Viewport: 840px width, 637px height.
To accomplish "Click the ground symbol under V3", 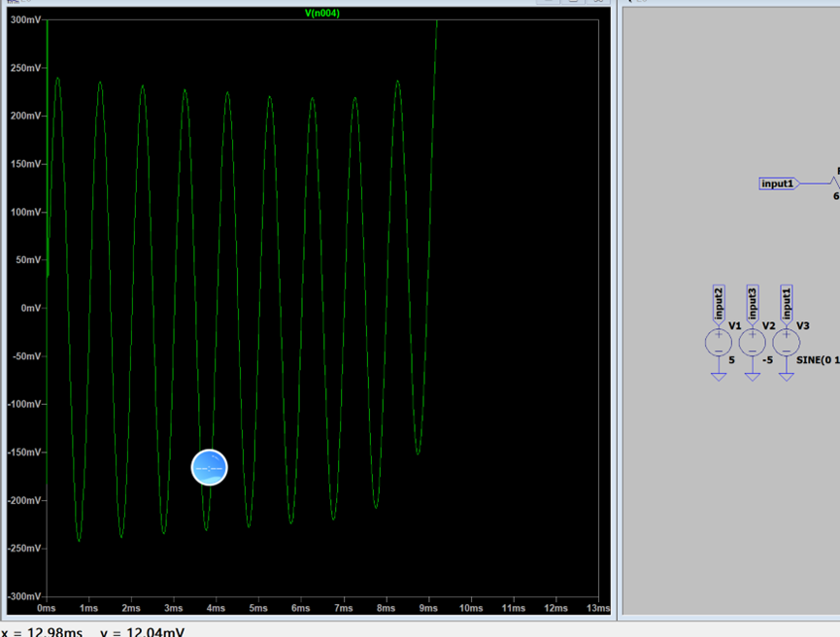I will tap(786, 377).
